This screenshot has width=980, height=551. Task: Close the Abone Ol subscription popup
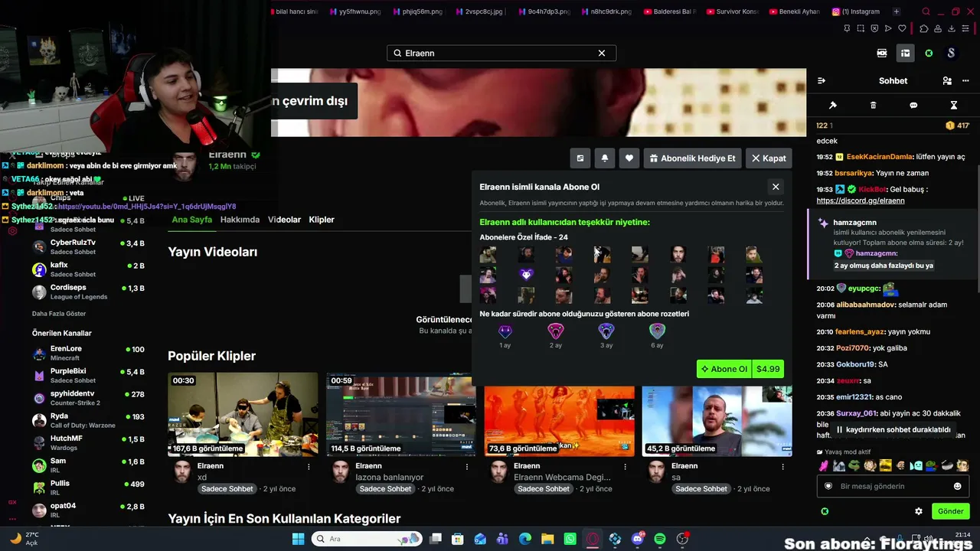(x=776, y=187)
